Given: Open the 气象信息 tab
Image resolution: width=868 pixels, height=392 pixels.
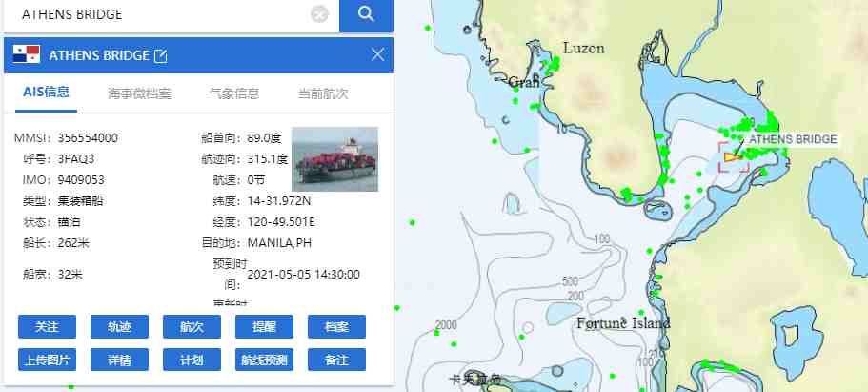Looking at the screenshot, I should [x=233, y=93].
